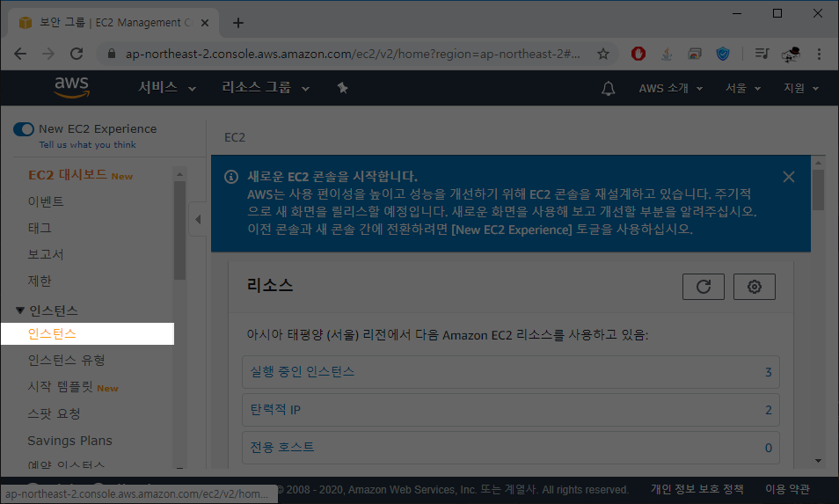Open the 리소스 그룹 dropdown menu

266,88
